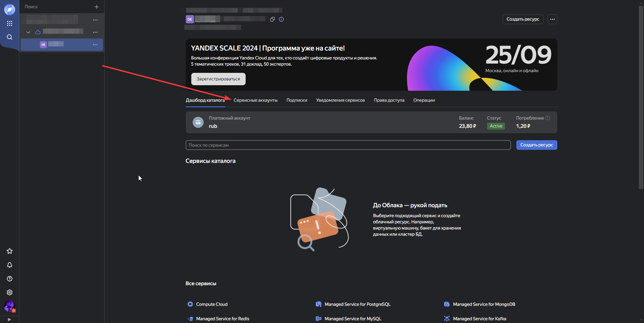The width and height of the screenshot is (644, 323).
Task: Click the Поиск по сервисам input field
Action: [x=348, y=145]
